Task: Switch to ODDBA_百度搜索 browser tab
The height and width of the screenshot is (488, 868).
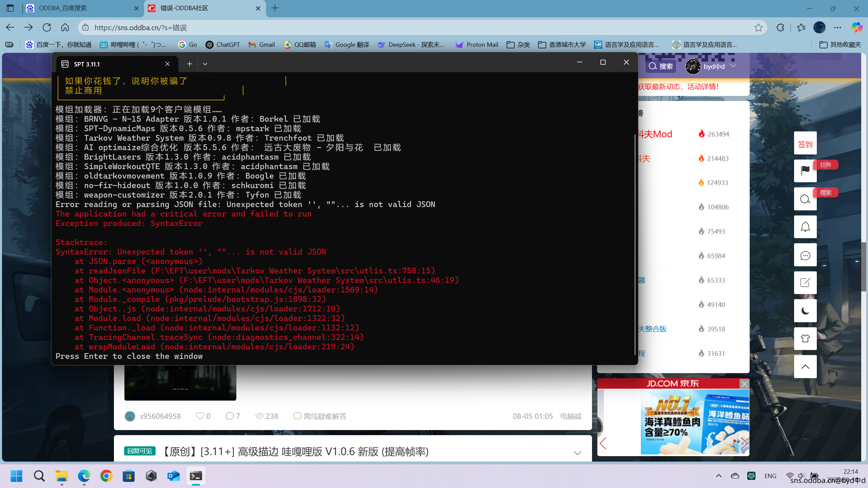Action: [x=82, y=8]
